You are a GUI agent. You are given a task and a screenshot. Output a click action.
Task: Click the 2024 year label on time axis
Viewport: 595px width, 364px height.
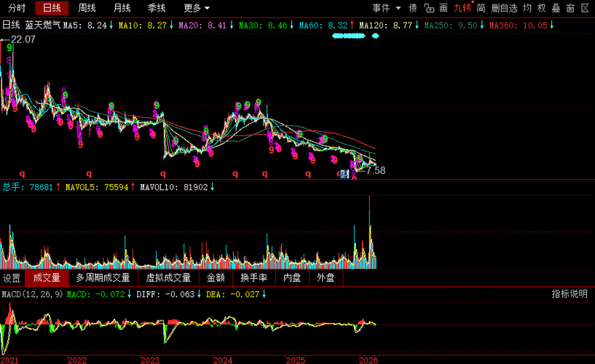click(x=223, y=360)
